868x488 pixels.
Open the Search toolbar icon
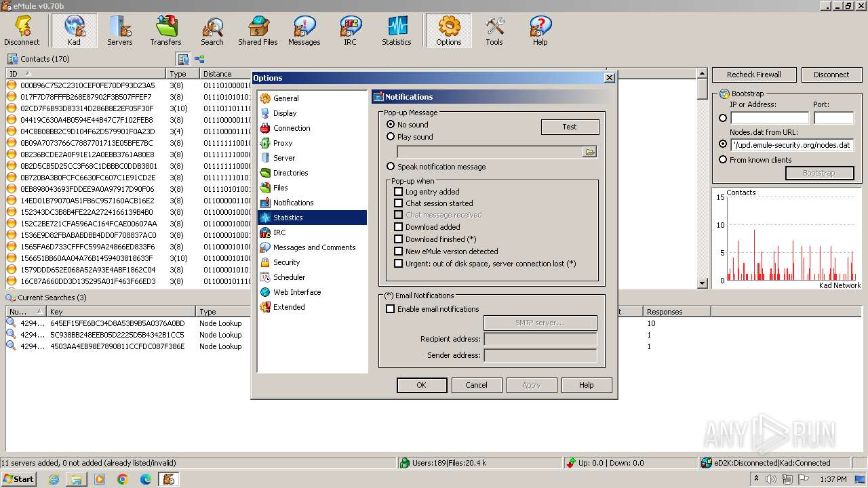pos(212,30)
